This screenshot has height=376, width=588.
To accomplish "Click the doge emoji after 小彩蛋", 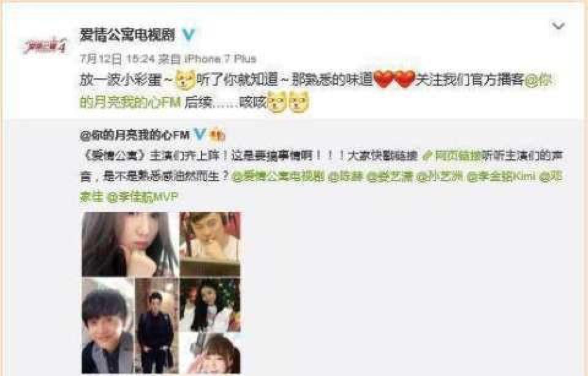I will (185, 80).
